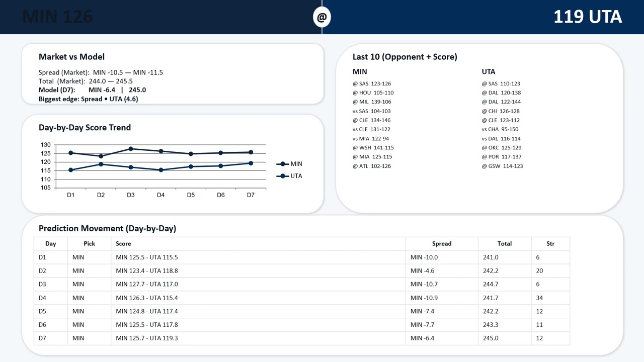Image resolution: width=644 pixels, height=362 pixels.
Task: Click the UTA D7 data point on chart
Action: coord(251,163)
